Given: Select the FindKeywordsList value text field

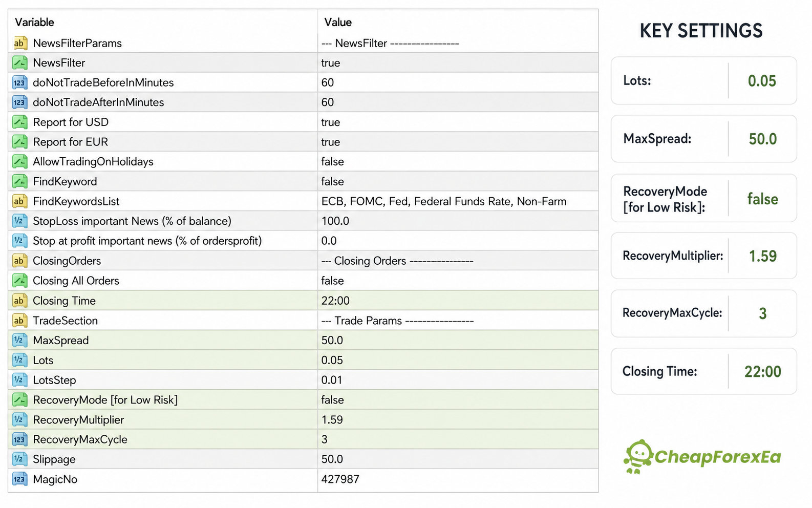Looking at the screenshot, I should (458, 201).
